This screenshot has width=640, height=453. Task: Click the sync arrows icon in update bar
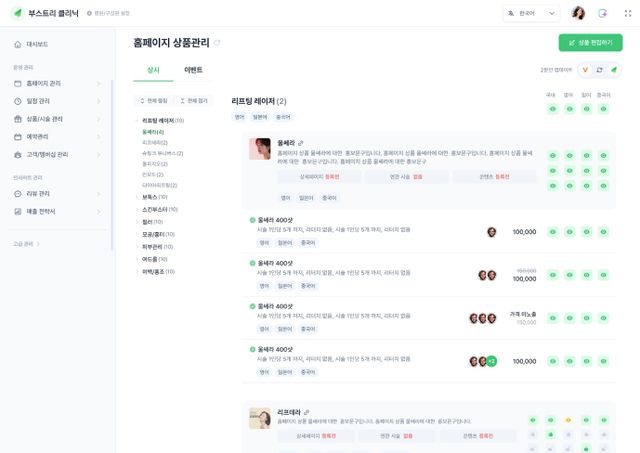click(599, 70)
